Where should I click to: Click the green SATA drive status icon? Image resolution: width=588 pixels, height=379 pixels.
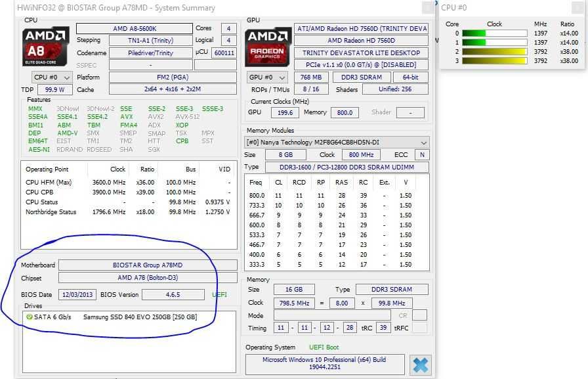coord(30,317)
